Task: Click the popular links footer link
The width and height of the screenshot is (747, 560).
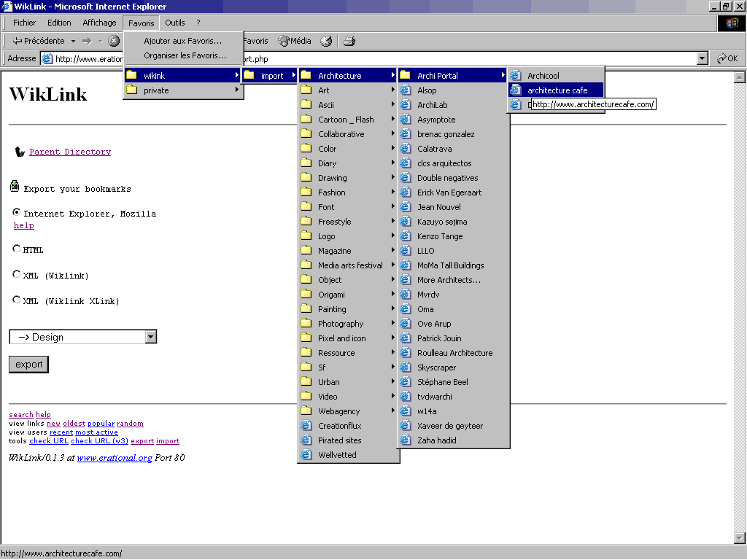Action: coord(101,424)
